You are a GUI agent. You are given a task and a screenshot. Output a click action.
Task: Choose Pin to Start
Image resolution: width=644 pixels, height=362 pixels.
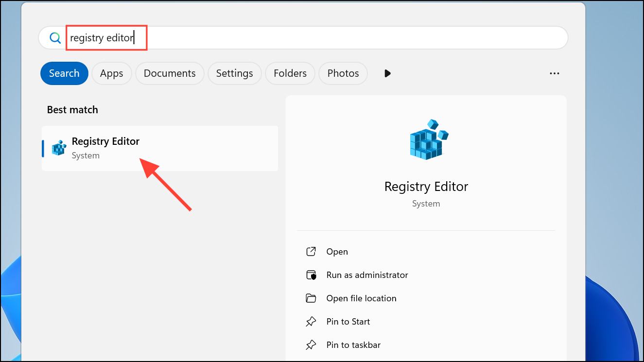click(348, 322)
